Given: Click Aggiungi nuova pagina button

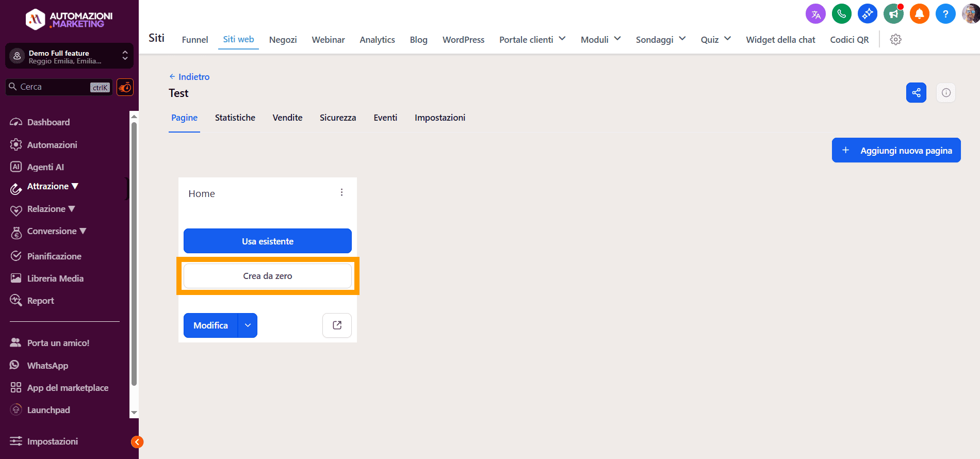Looking at the screenshot, I should 896,150.
